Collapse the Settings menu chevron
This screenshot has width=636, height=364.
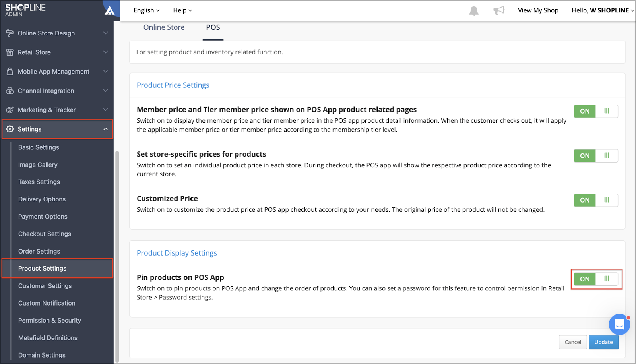(105, 129)
